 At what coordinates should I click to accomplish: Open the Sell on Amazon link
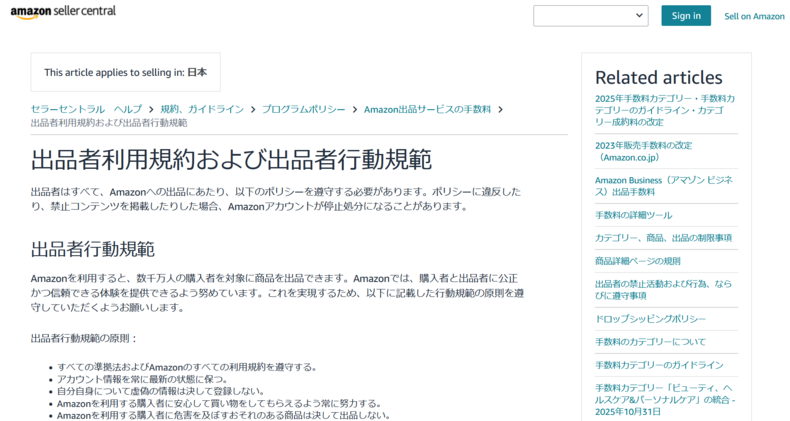[754, 16]
